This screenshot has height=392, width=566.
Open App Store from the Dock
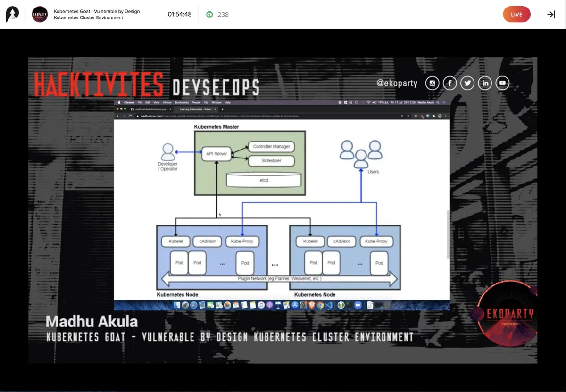[295, 305]
